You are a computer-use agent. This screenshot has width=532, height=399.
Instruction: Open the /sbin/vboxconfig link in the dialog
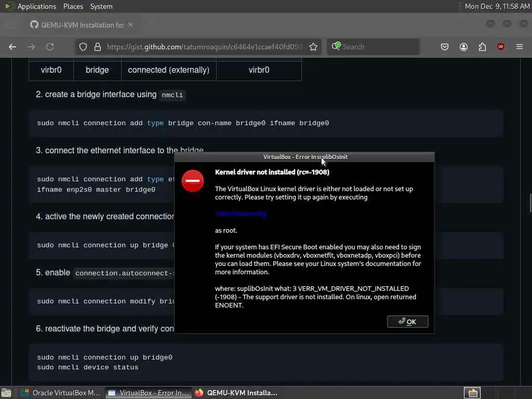(x=241, y=214)
